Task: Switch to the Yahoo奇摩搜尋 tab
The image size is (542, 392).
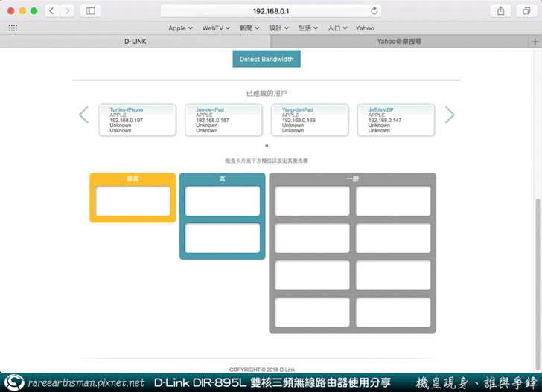Action: pos(399,42)
